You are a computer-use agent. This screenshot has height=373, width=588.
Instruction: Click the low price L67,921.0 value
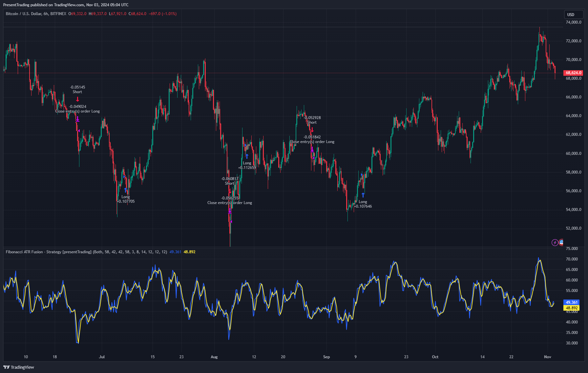coord(117,14)
